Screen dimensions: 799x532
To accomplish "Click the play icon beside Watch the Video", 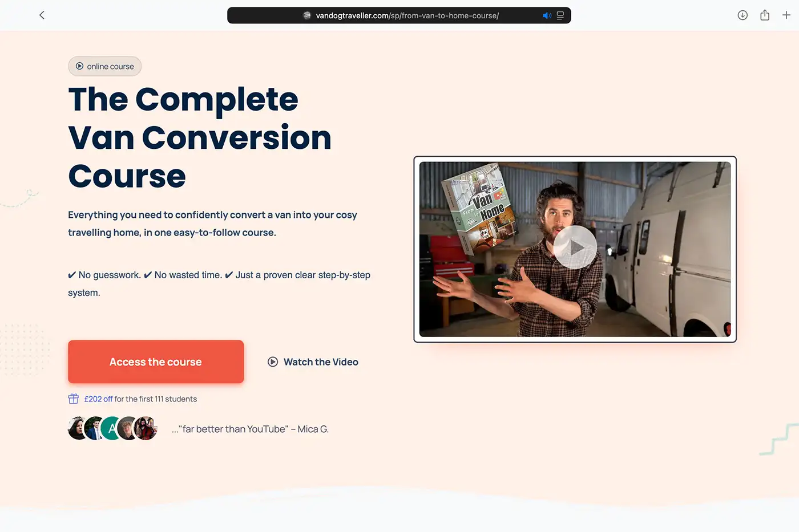I will point(273,362).
